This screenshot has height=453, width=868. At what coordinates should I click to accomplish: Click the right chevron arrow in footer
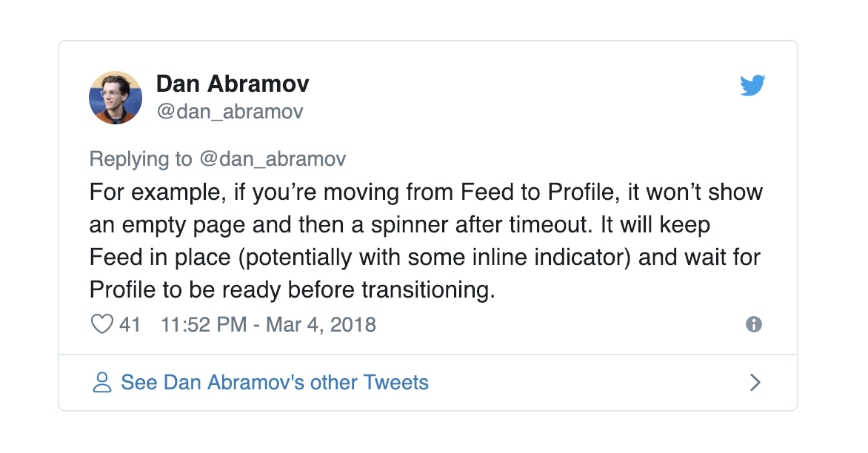coord(755,382)
